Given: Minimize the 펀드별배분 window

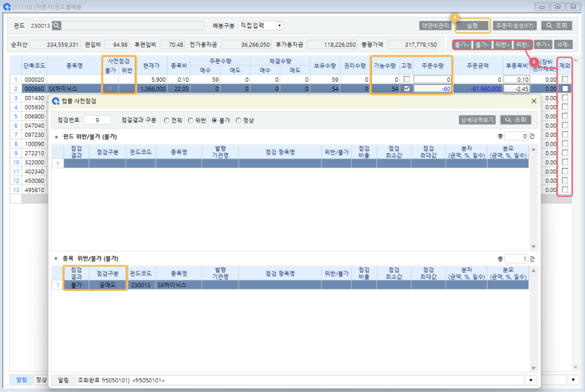Looking at the screenshot, I should [542, 7].
